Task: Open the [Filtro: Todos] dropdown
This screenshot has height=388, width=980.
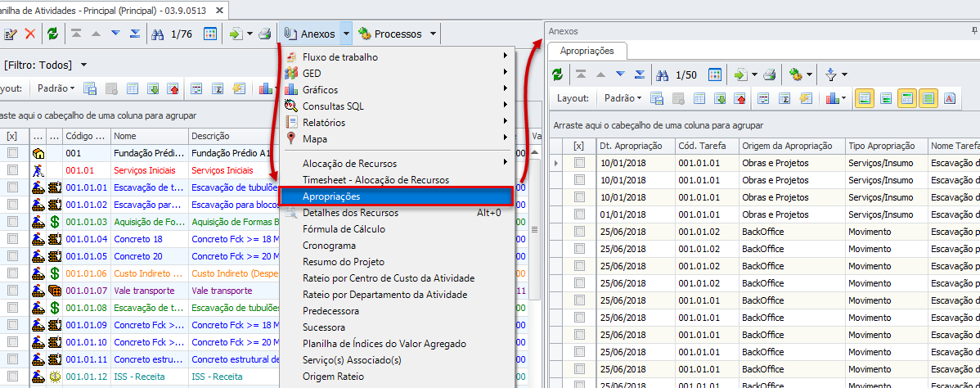Action: [x=83, y=65]
